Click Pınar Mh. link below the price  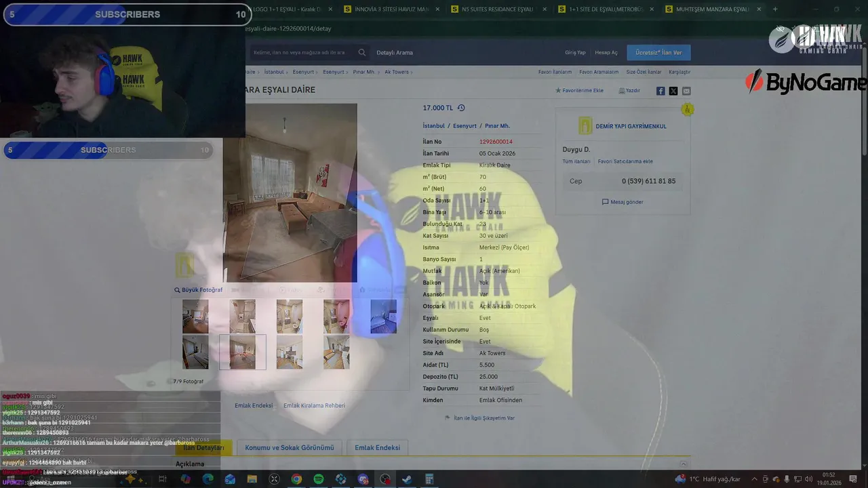click(x=497, y=126)
